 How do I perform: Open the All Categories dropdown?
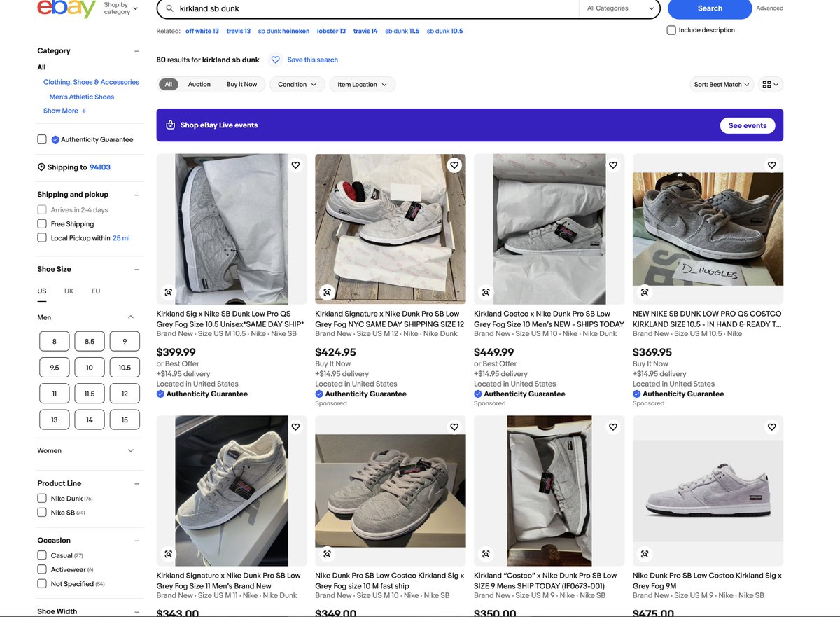click(619, 8)
